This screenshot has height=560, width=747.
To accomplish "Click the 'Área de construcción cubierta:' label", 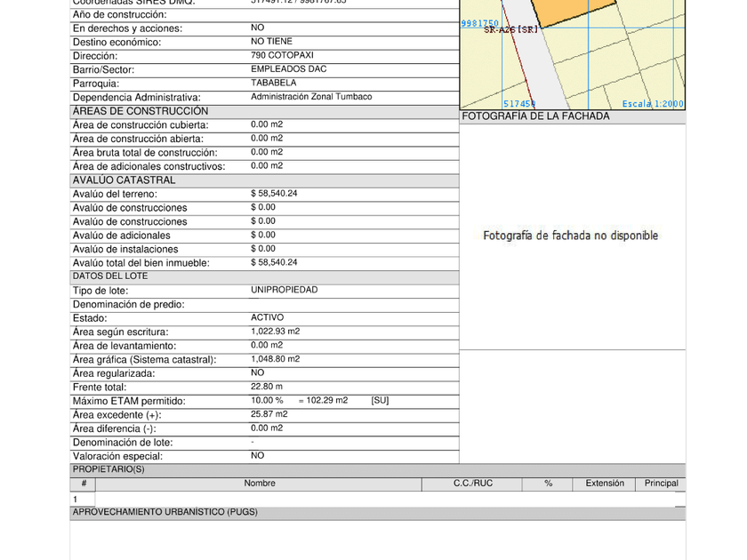I will [x=141, y=124].
